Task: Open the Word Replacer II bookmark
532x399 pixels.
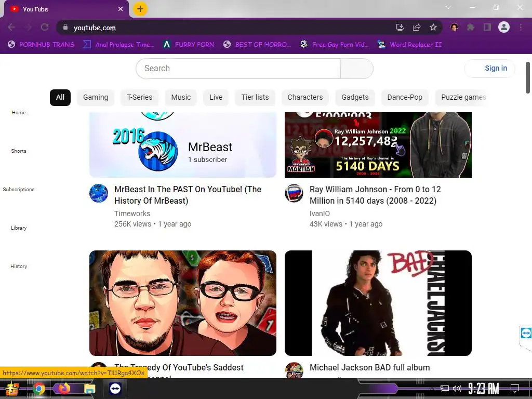Action: 410,45
